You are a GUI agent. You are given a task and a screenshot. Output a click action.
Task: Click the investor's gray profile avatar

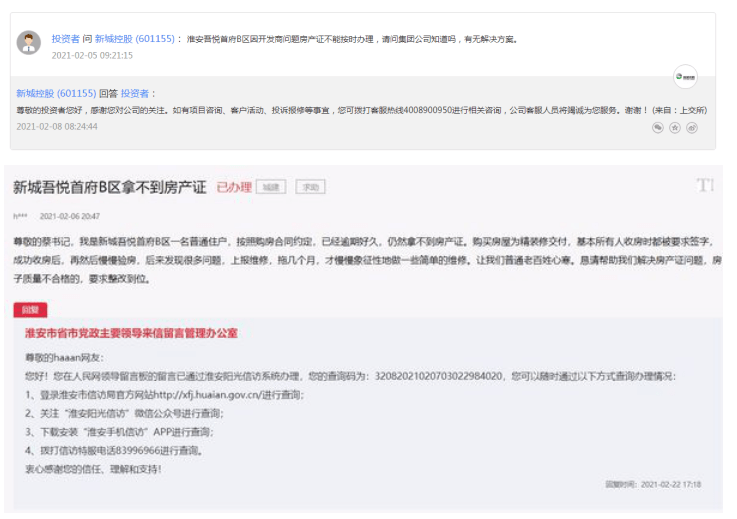[x=28, y=42]
